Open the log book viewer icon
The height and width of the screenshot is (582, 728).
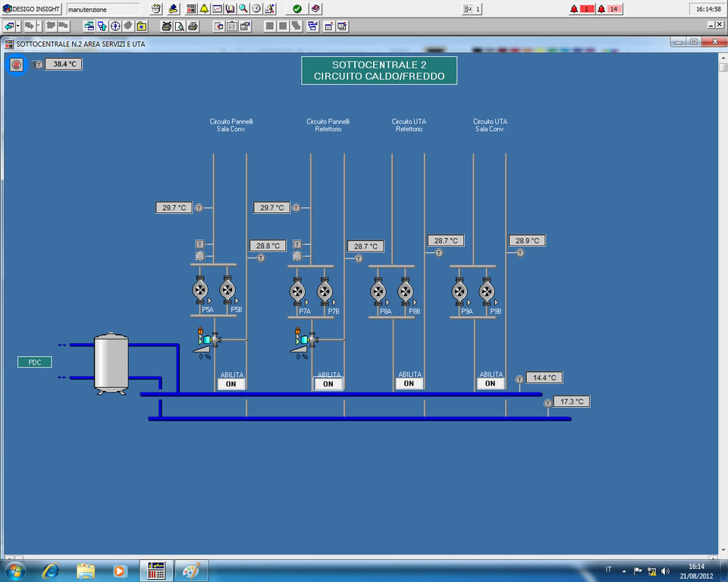[231, 9]
